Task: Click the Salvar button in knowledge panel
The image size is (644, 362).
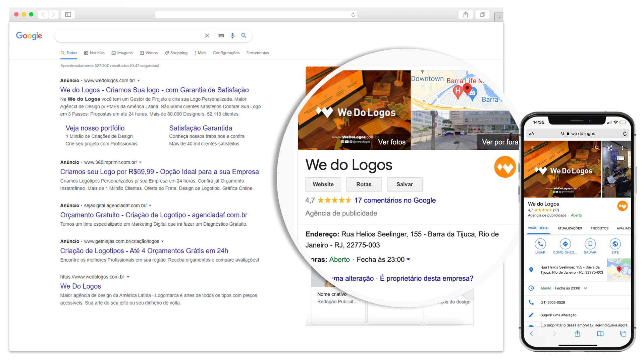Action: pos(405,184)
